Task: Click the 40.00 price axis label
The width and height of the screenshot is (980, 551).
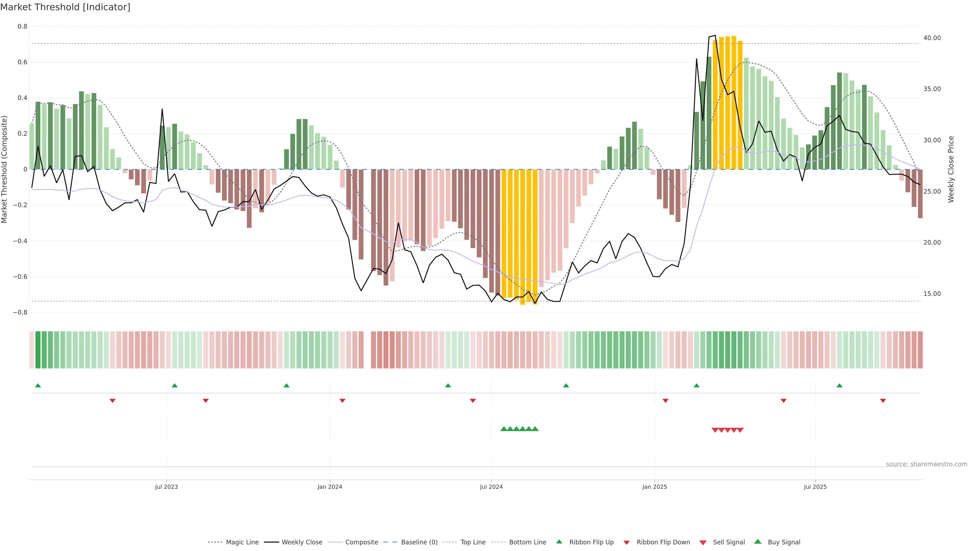Action: tap(932, 38)
